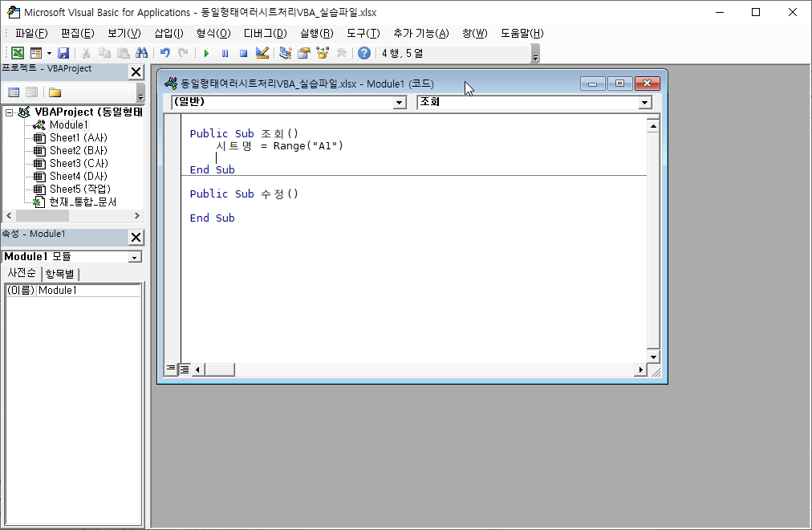Click code window horizontal scroll left arrow

pyautogui.click(x=197, y=369)
